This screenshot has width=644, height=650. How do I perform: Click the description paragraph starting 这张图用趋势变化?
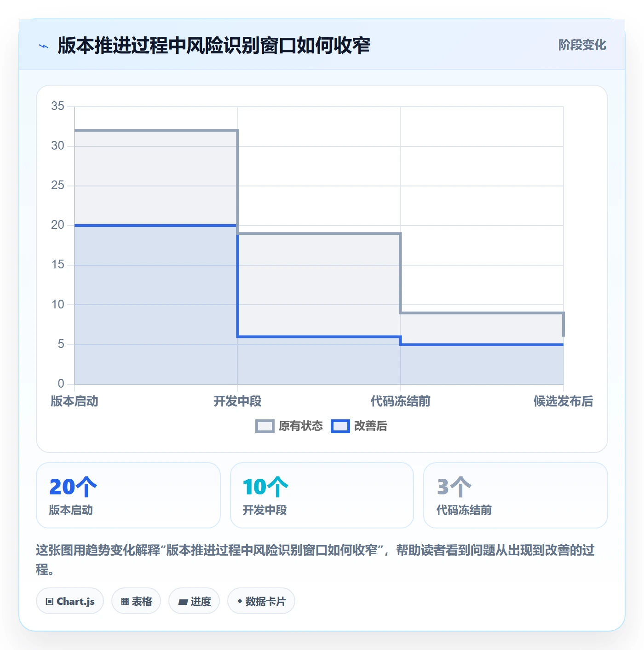pyautogui.click(x=316, y=560)
